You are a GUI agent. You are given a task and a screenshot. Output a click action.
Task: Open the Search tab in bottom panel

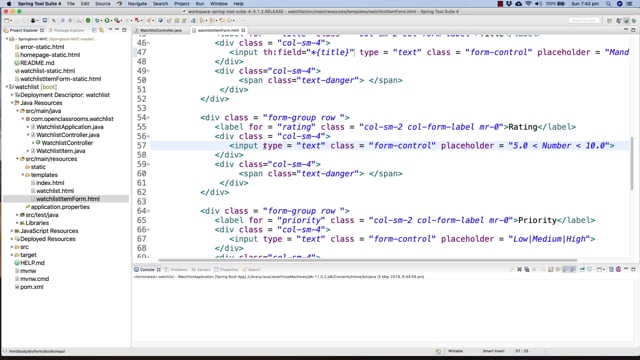pyautogui.click(x=251, y=269)
